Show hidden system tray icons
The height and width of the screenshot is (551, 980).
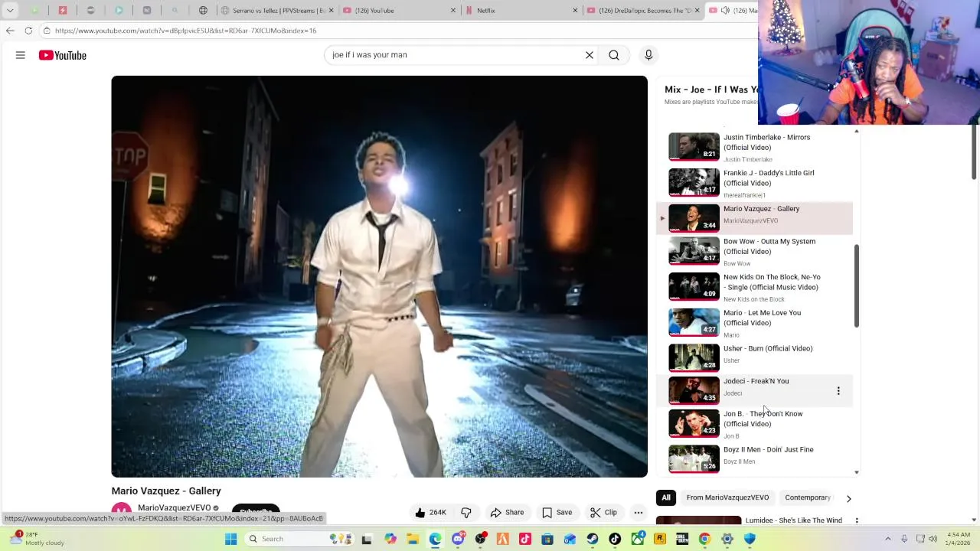pyautogui.click(x=888, y=539)
